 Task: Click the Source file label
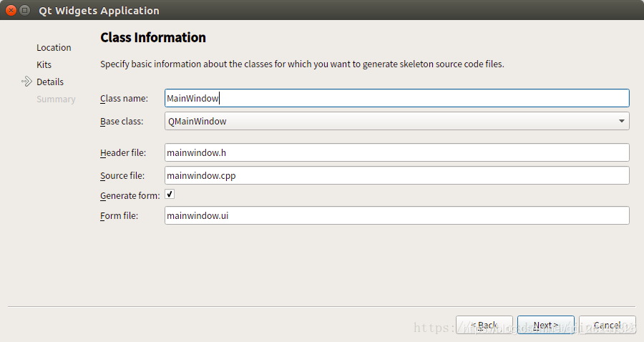tap(122, 176)
